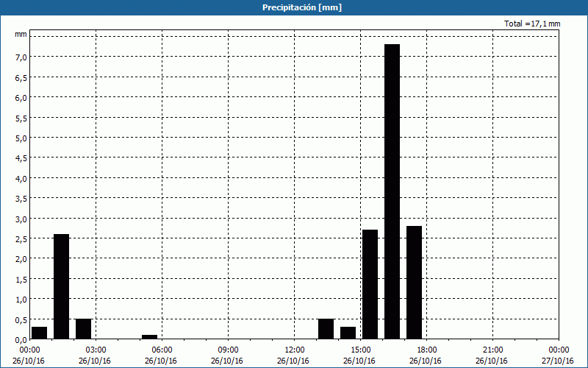Click the Precipitación [mm] chart title
This screenshot has width=588, height=368.
tap(302, 7)
